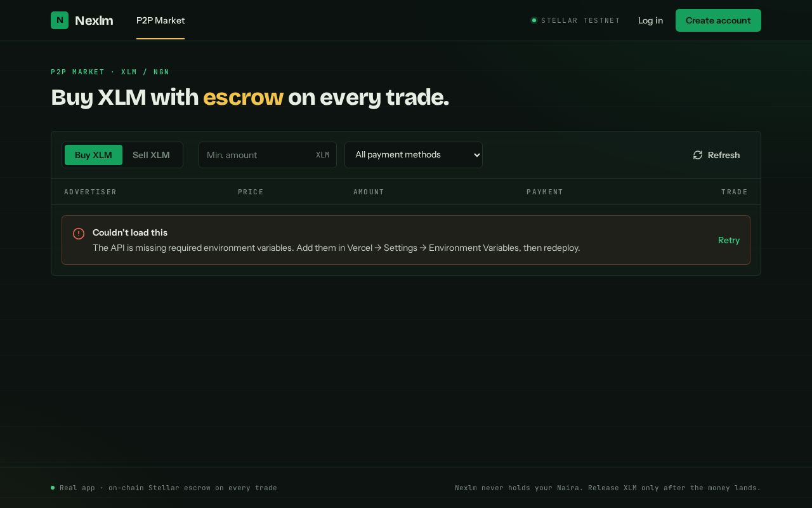Click the PRICE column header

click(251, 192)
